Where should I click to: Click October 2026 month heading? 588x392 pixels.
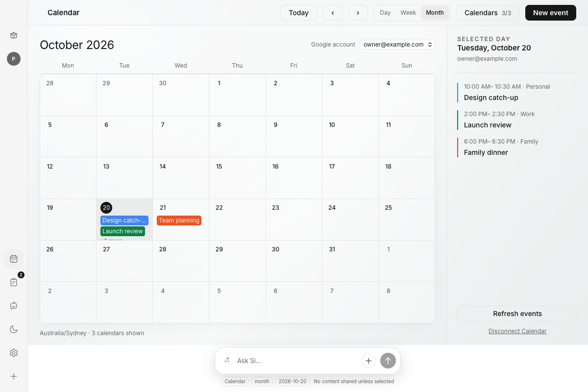(x=77, y=45)
